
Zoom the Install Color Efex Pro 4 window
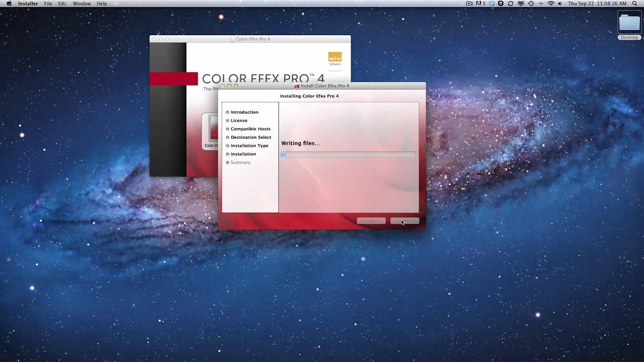(x=236, y=86)
